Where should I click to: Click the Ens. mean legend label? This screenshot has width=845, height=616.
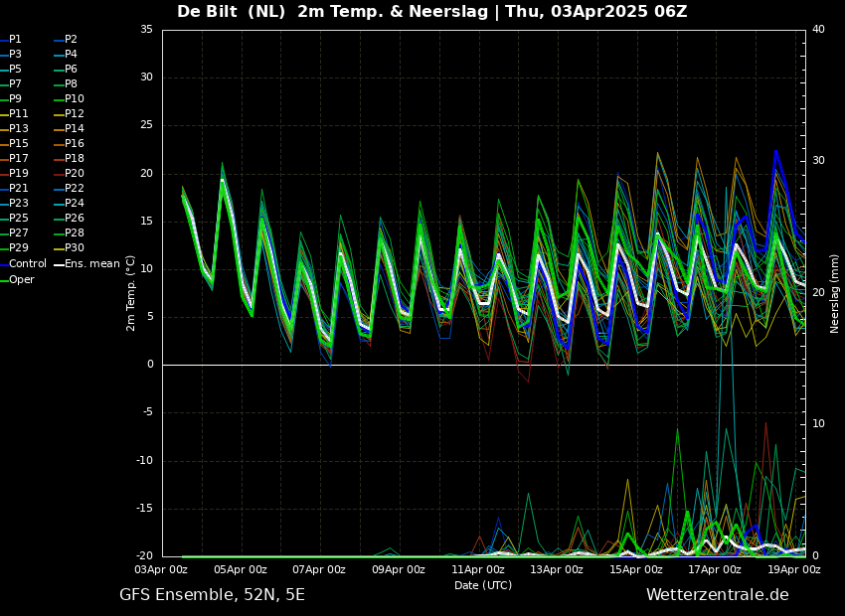[91, 264]
